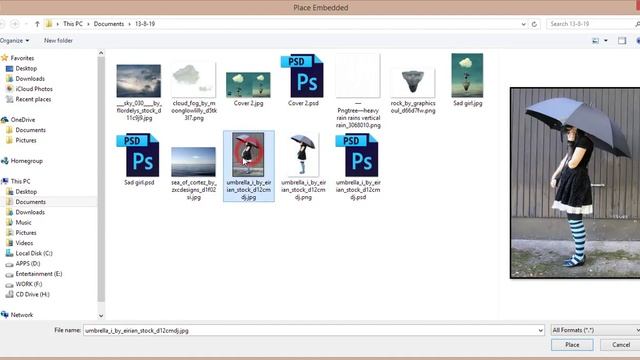
Task: Click the File name text field
Action: pyautogui.click(x=310, y=330)
